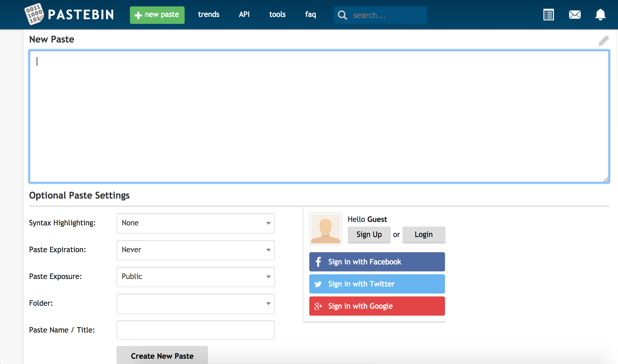
Task: Expand the Paste Expiration dropdown
Action: point(196,250)
